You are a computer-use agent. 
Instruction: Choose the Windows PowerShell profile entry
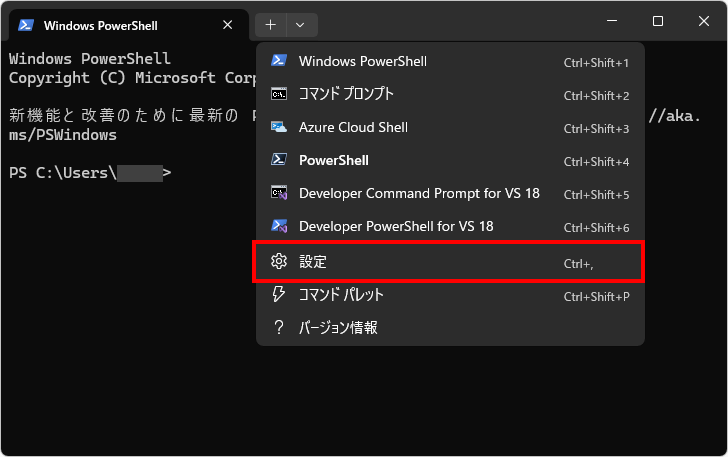[x=450, y=61]
